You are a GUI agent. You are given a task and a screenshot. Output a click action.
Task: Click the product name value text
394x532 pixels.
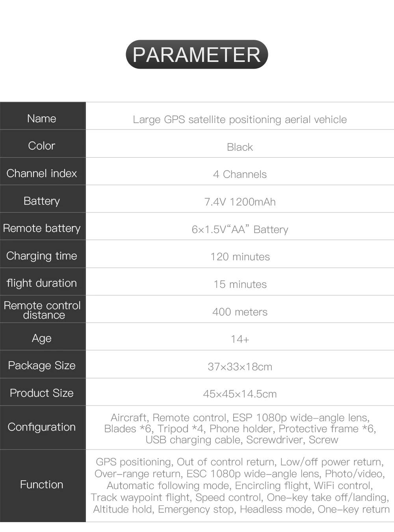coord(240,119)
